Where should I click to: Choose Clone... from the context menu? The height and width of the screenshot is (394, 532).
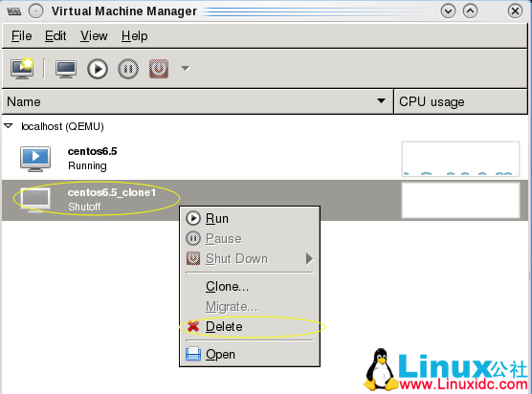coord(250,287)
